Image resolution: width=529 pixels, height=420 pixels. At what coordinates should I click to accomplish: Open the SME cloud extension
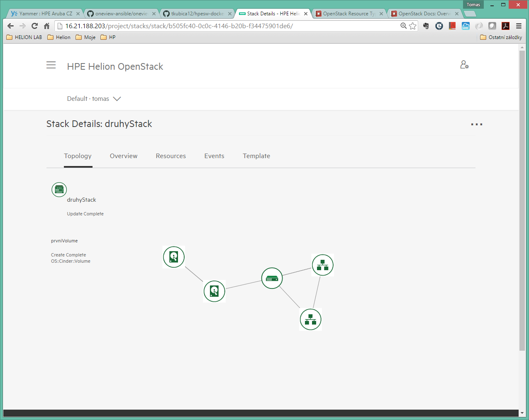tap(466, 26)
